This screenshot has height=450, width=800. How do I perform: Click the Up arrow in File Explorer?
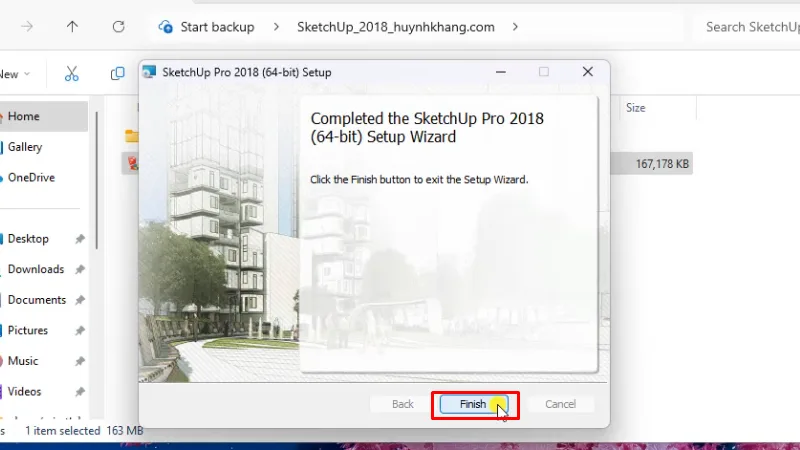[x=72, y=27]
